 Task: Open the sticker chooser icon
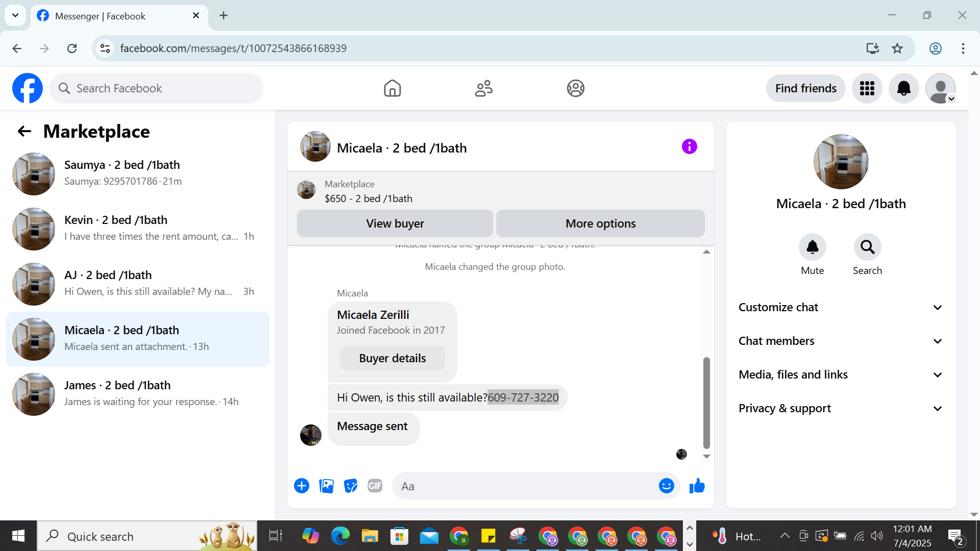tap(351, 486)
